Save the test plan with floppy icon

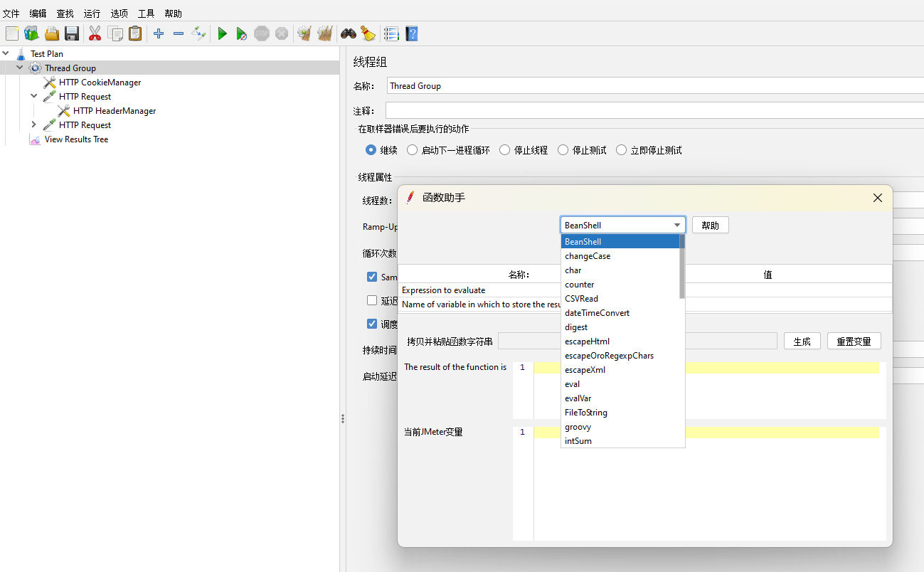(72, 33)
